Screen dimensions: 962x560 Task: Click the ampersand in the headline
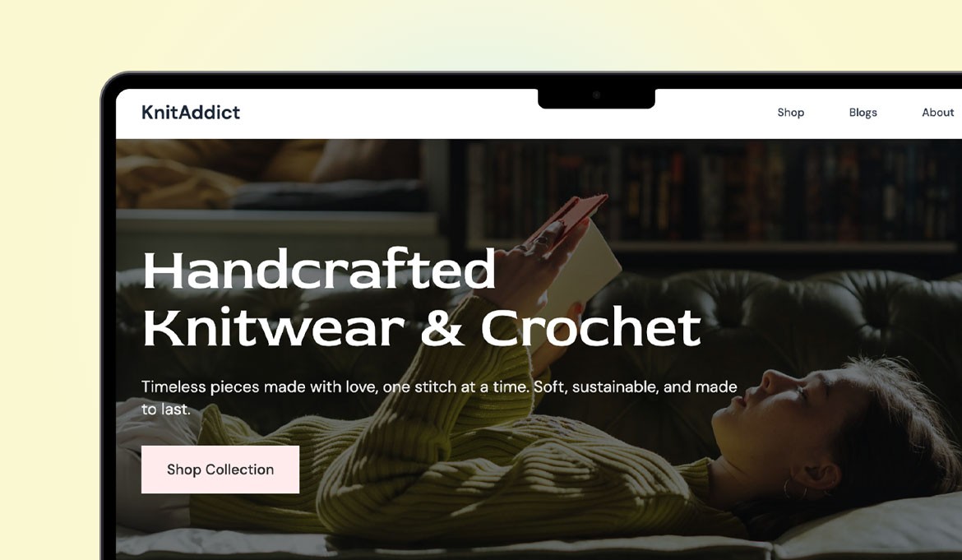tap(442, 327)
